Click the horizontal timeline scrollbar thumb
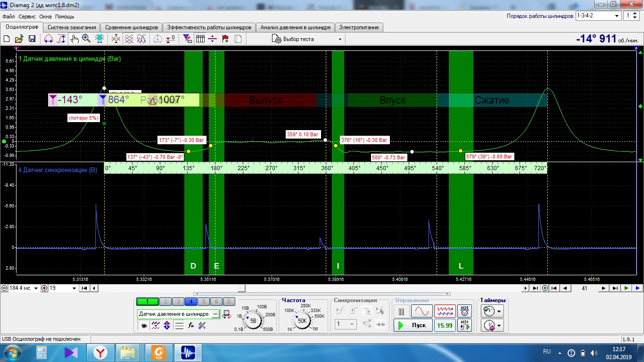This screenshot has width=644, height=362. 241,288
